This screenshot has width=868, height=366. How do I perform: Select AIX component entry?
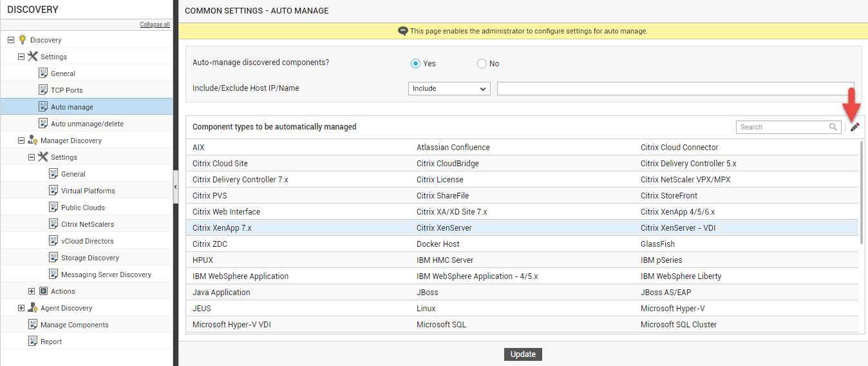(x=198, y=148)
